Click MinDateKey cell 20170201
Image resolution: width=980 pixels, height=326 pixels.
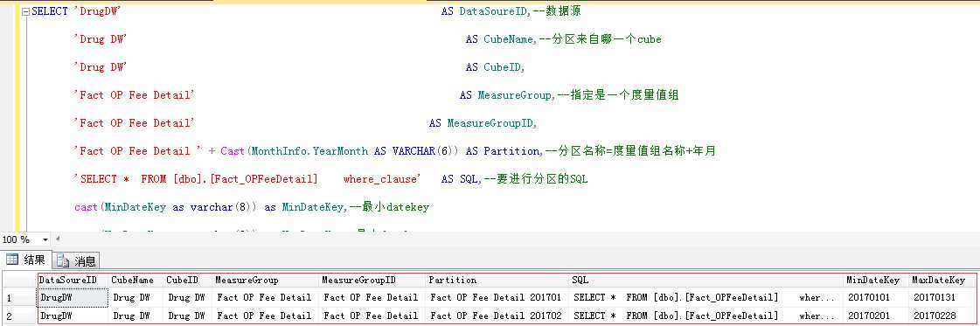877,316
